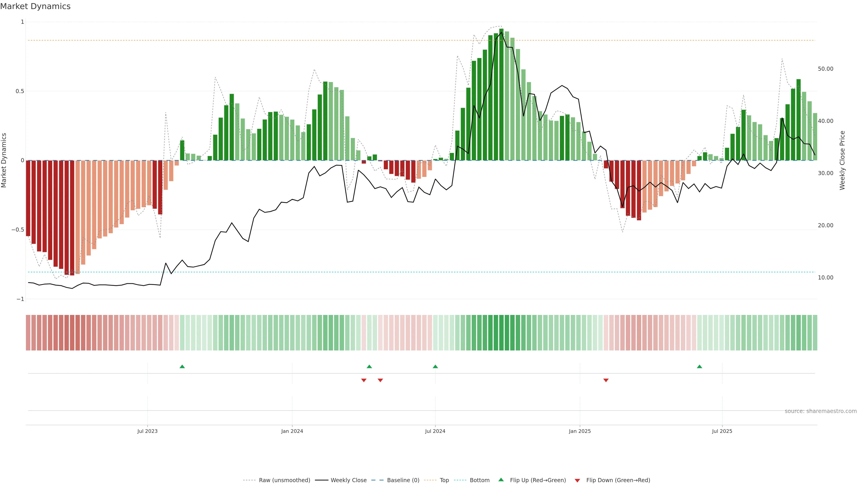
Task: Click the darkest green heatmap strip cell
Action: 501,333
